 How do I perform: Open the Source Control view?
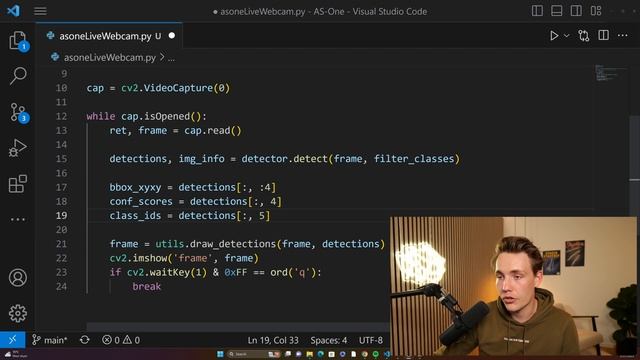[x=18, y=112]
